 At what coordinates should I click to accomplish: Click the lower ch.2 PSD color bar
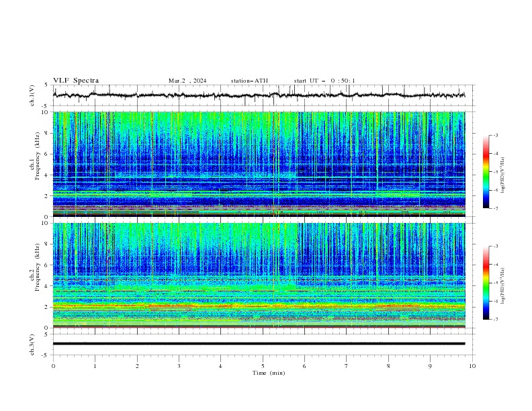point(486,283)
